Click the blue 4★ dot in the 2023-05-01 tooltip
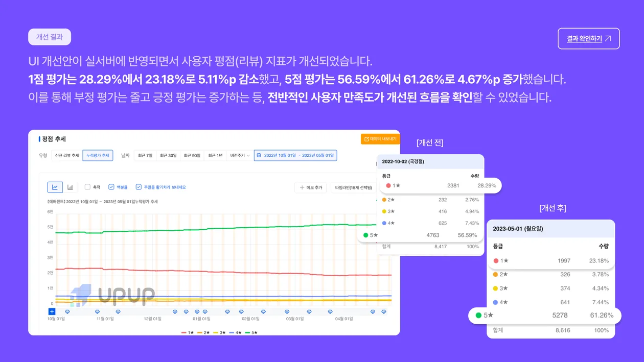Screen dimensions: 644x362 pyautogui.click(x=495, y=302)
